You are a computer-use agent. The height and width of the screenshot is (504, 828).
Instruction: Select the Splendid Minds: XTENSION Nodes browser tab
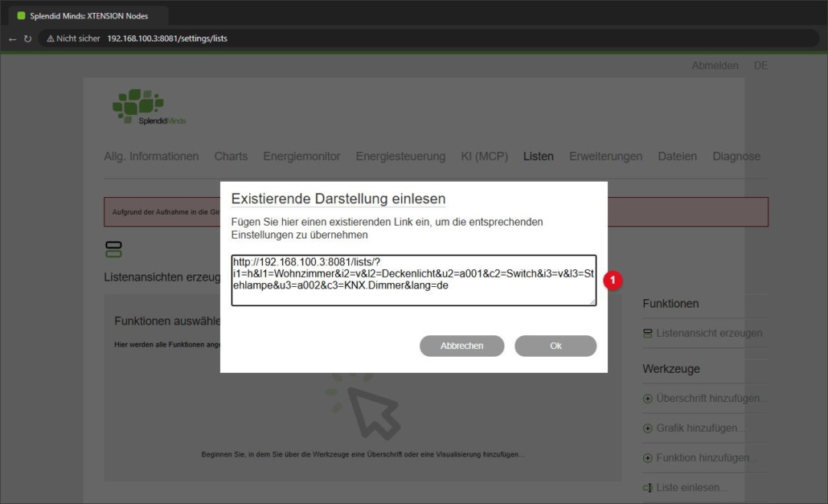(88, 16)
